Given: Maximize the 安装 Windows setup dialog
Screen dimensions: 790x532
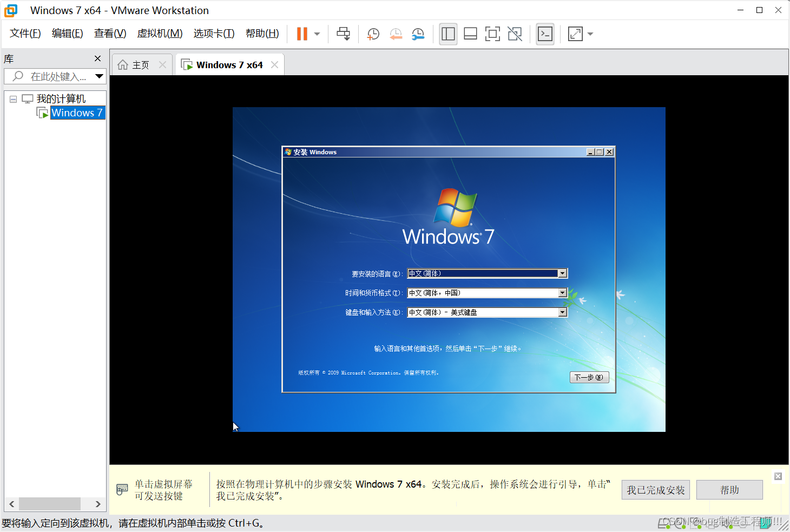Looking at the screenshot, I should pos(599,152).
